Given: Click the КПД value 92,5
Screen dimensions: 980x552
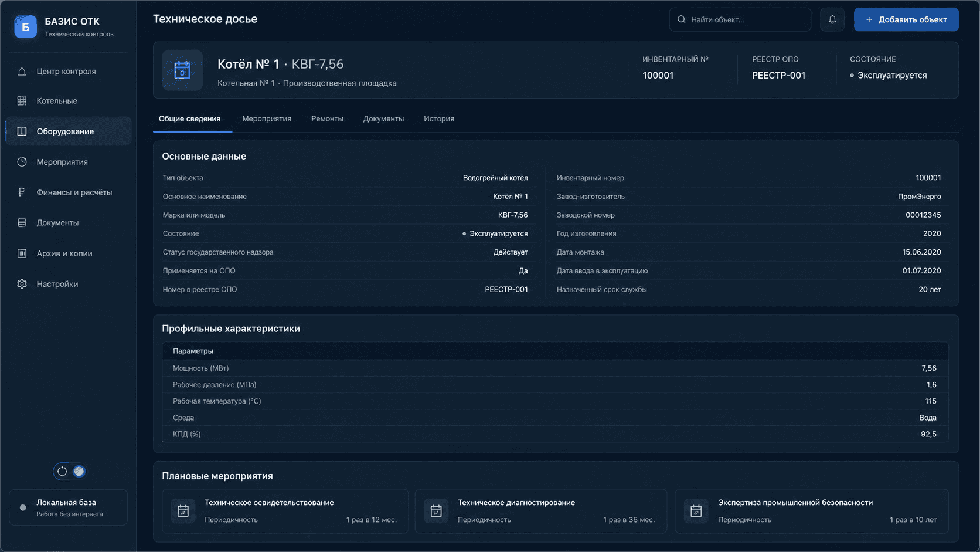Looking at the screenshot, I should [928, 434].
